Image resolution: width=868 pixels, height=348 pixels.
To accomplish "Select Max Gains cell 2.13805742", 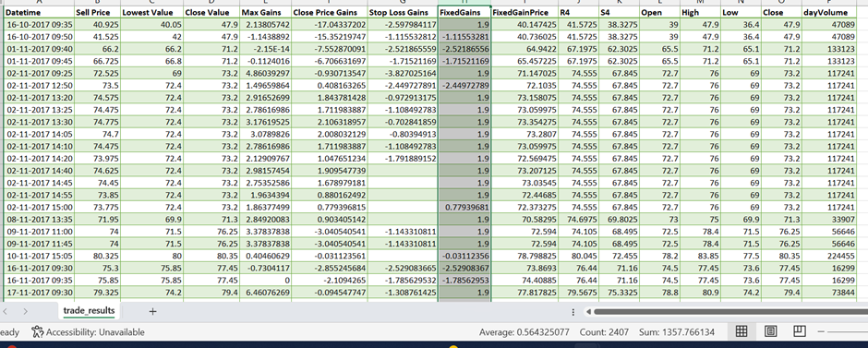I will pyautogui.click(x=265, y=24).
